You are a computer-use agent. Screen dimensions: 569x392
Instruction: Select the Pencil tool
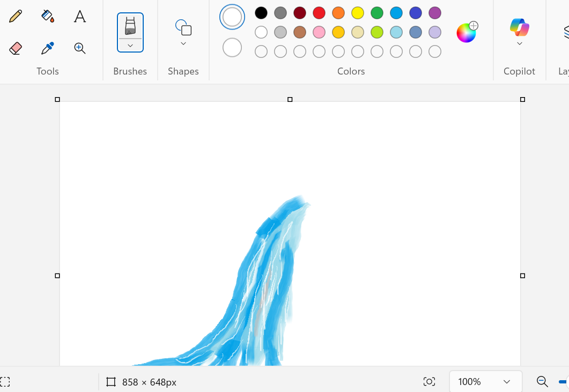[16, 16]
